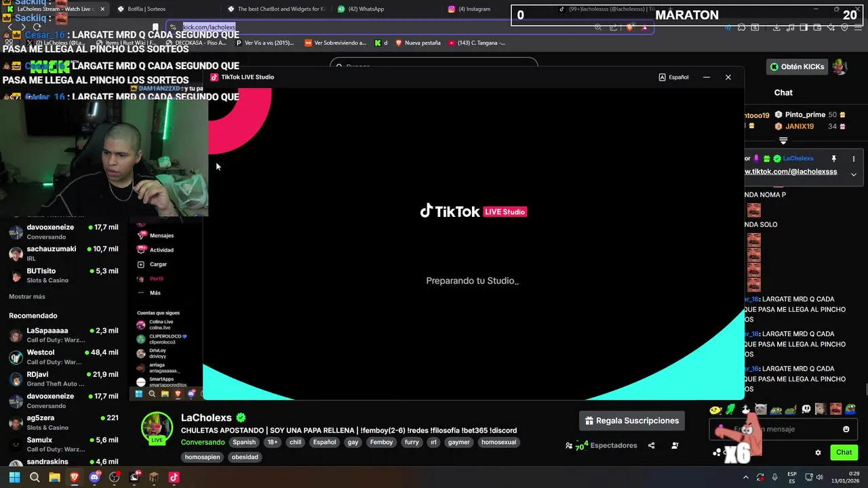The width and height of the screenshot is (868, 488).
Task: Open Windows Start menu
Action: coord(14,477)
